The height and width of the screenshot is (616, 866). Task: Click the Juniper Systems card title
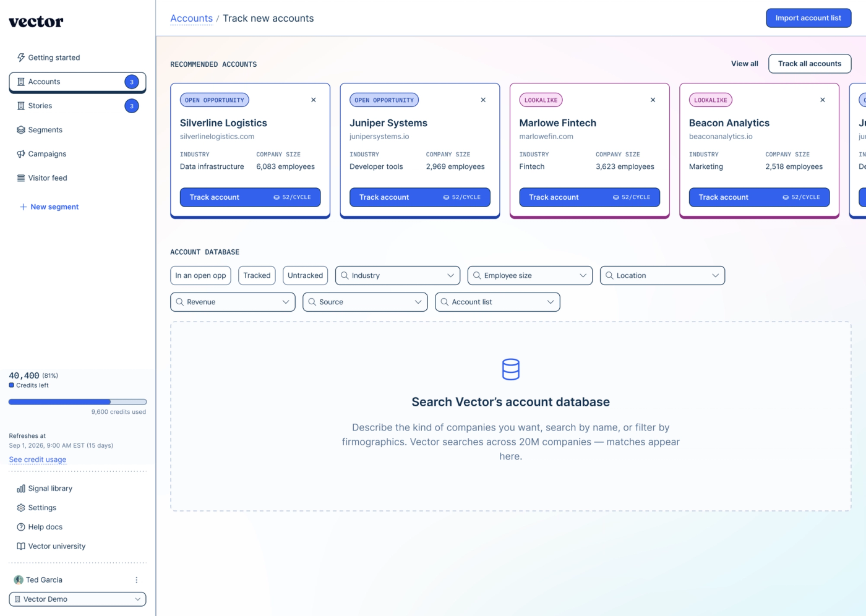coord(388,123)
